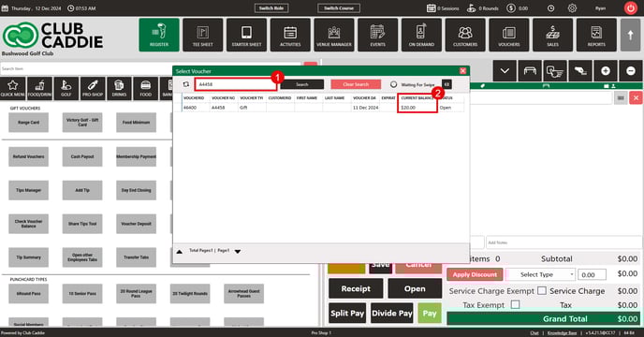Open the Tee Sheet module
The height and width of the screenshot is (337, 644).
(202, 35)
